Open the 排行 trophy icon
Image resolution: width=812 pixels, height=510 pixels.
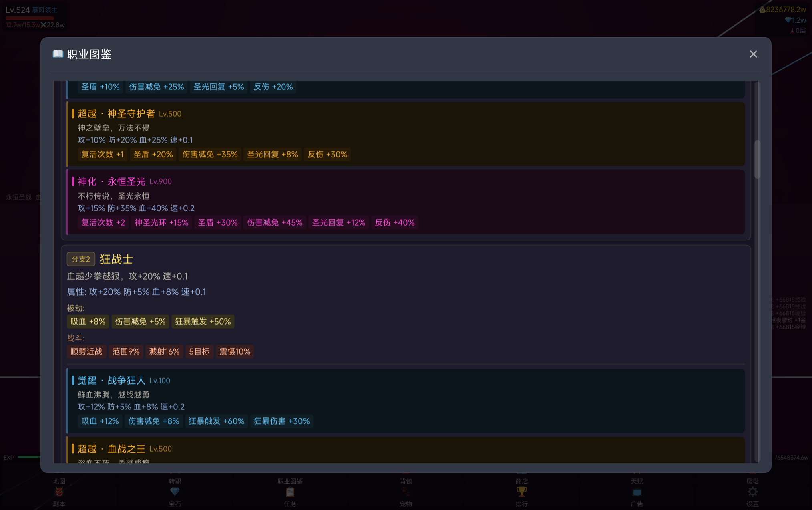point(522,492)
